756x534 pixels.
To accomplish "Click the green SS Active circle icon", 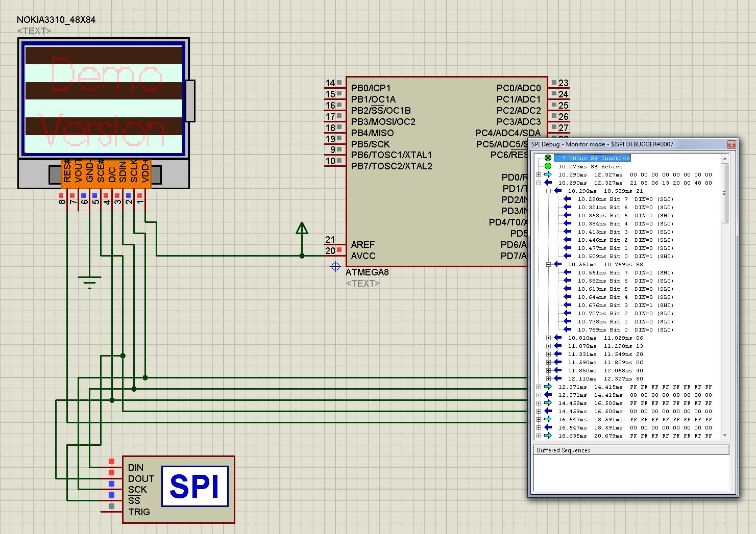I will [548, 166].
